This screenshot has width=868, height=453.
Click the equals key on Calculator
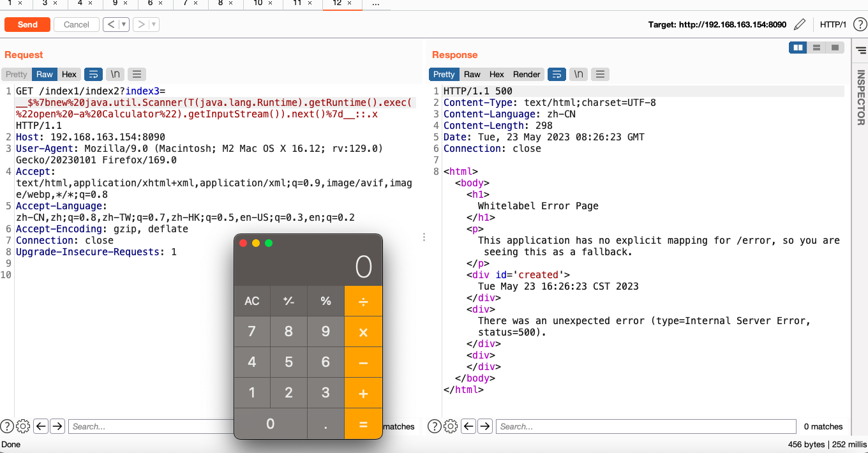click(x=363, y=424)
